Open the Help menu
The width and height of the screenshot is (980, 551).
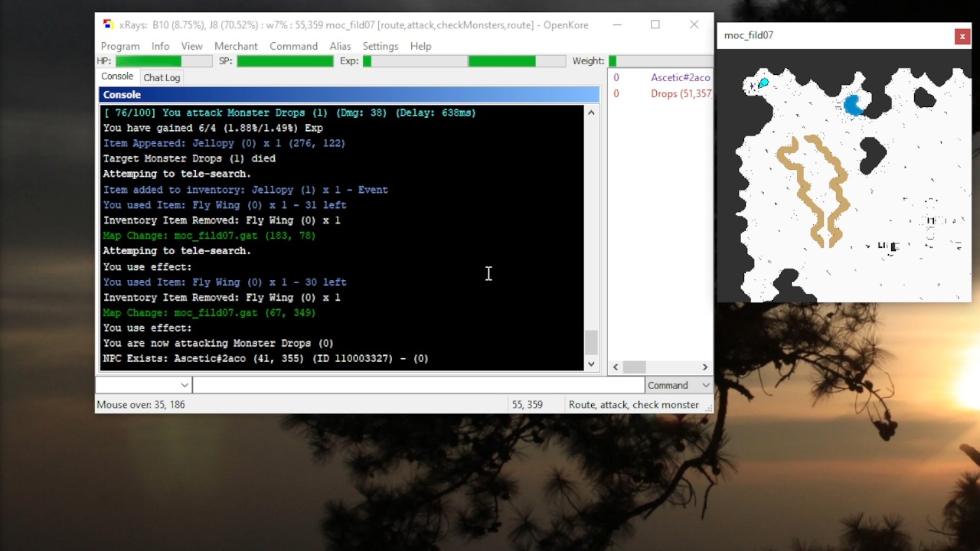click(x=420, y=46)
